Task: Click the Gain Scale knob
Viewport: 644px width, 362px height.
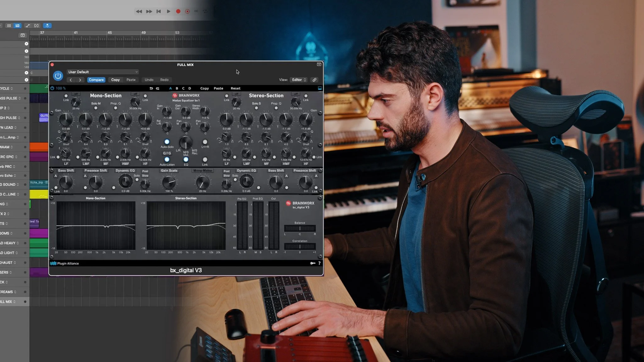Action: point(169,182)
